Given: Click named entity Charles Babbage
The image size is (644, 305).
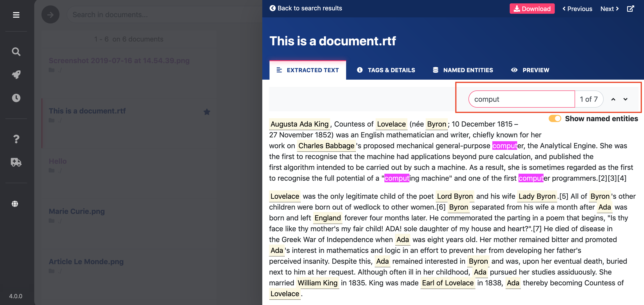Looking at the screenshot, I should coord(326,146).
